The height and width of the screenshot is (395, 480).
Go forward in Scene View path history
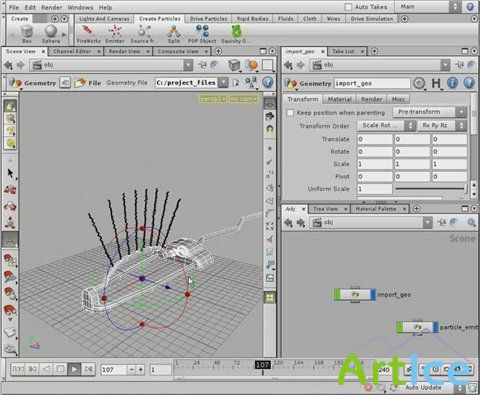click(21, 65)
